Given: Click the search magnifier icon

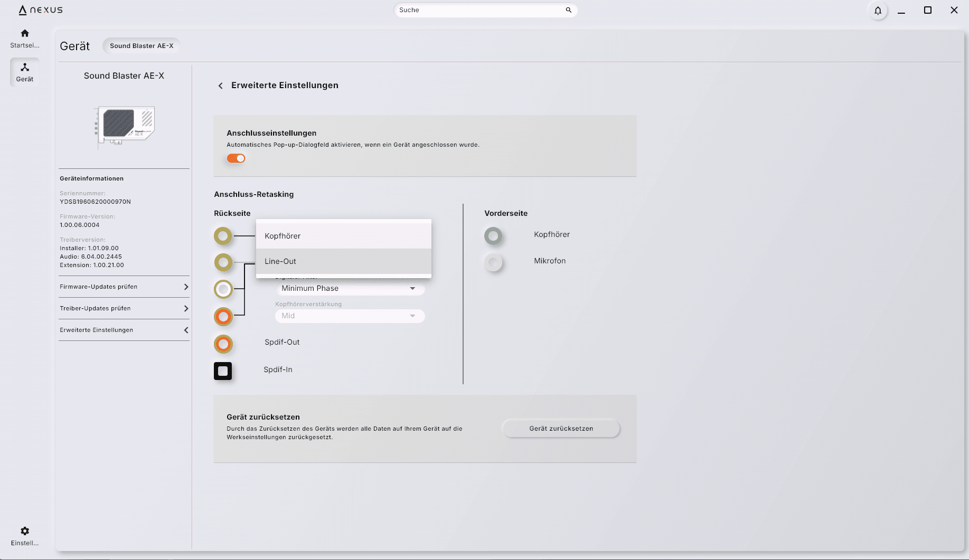Looking at the screenshot, I should click(x=569, y=10).
